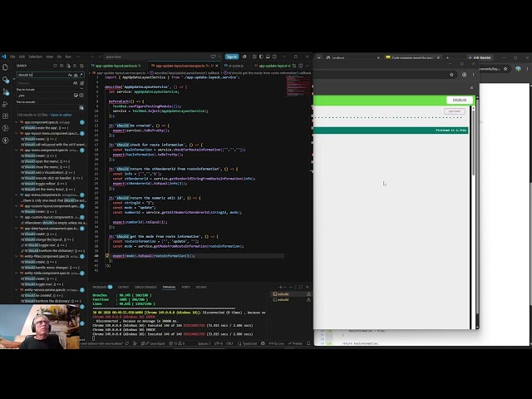
Task: Open the Selection menu
Action: [35, 57]
